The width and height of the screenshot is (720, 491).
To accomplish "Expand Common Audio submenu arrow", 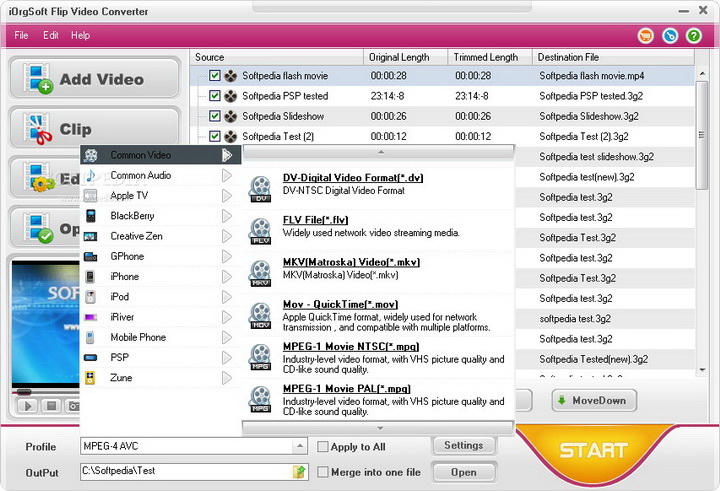I will pyautogui.click(x=226, y=175).
